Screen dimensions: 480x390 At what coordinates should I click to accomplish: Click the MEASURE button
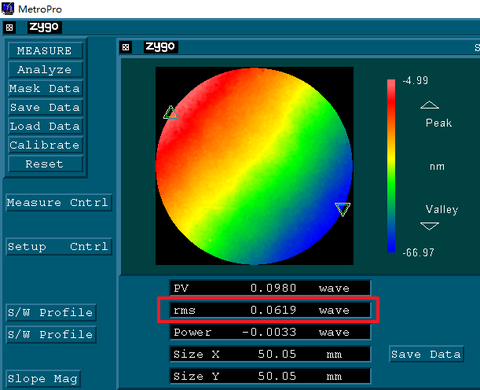pyautogui.click(x=45, y=51)
